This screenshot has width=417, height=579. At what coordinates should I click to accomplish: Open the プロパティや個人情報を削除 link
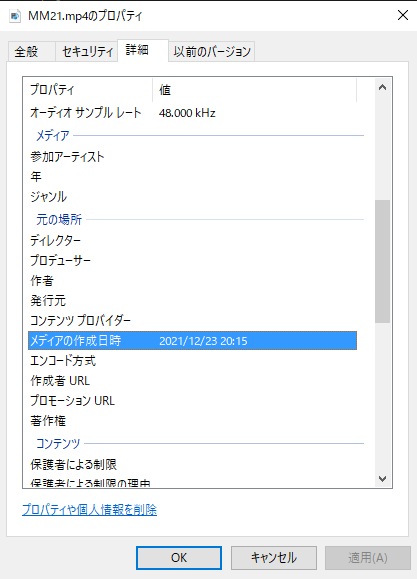coord(89,510)
